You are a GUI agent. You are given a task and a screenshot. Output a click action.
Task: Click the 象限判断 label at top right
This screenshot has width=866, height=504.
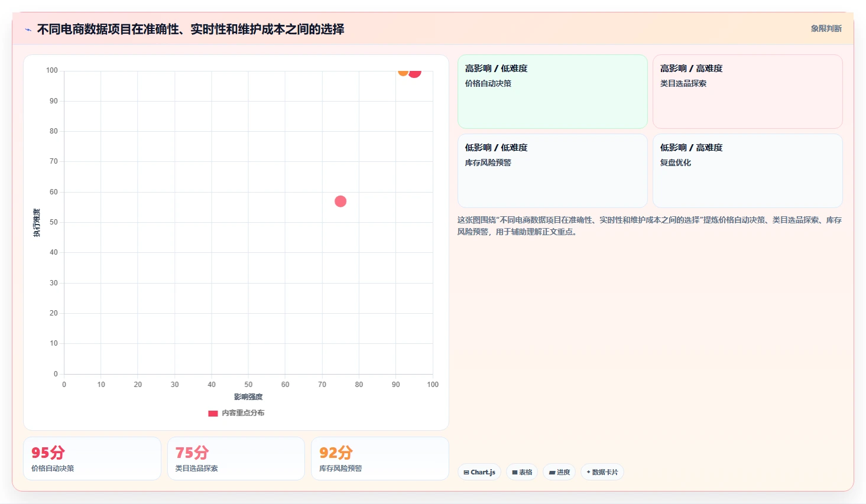[826, 28]
